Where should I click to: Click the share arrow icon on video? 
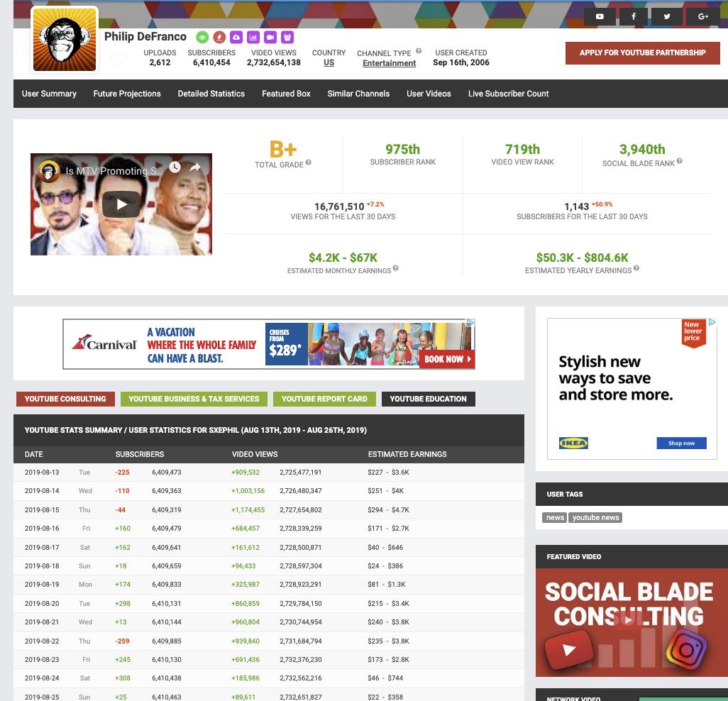click(x=195, y=167)
